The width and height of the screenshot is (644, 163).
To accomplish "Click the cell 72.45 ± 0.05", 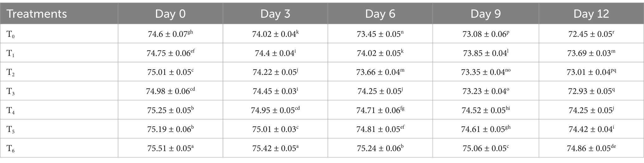I will [x=591, y=34].
